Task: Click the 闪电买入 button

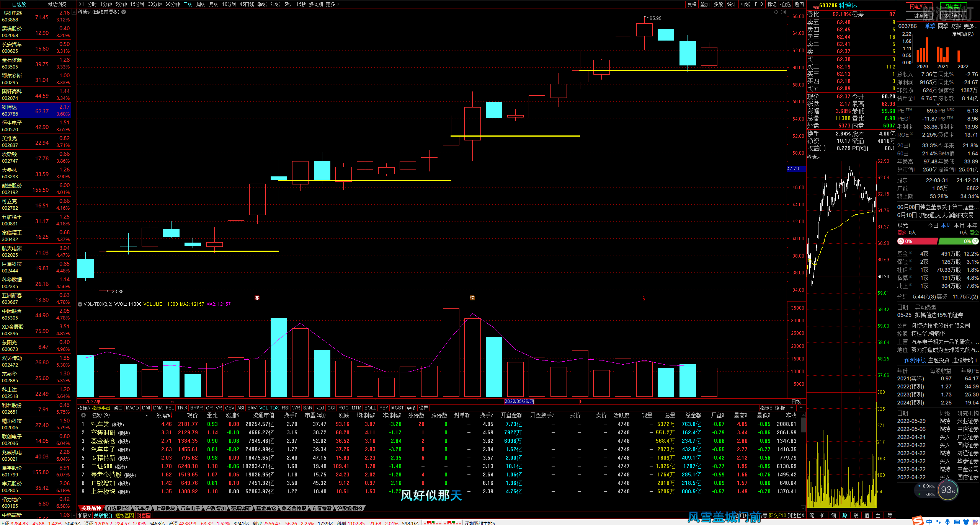Action: (x=919, y=7)
